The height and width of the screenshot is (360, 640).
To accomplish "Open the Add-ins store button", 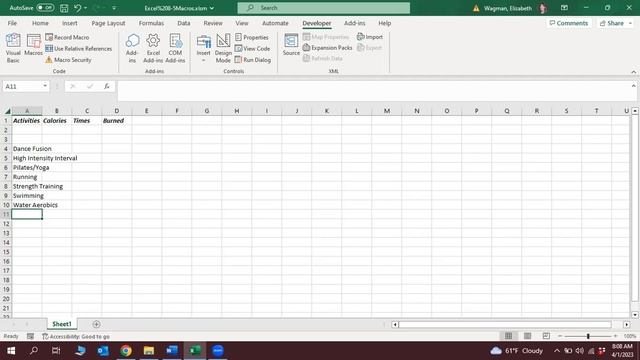I will pyautogui.click(x=132, y=48).
